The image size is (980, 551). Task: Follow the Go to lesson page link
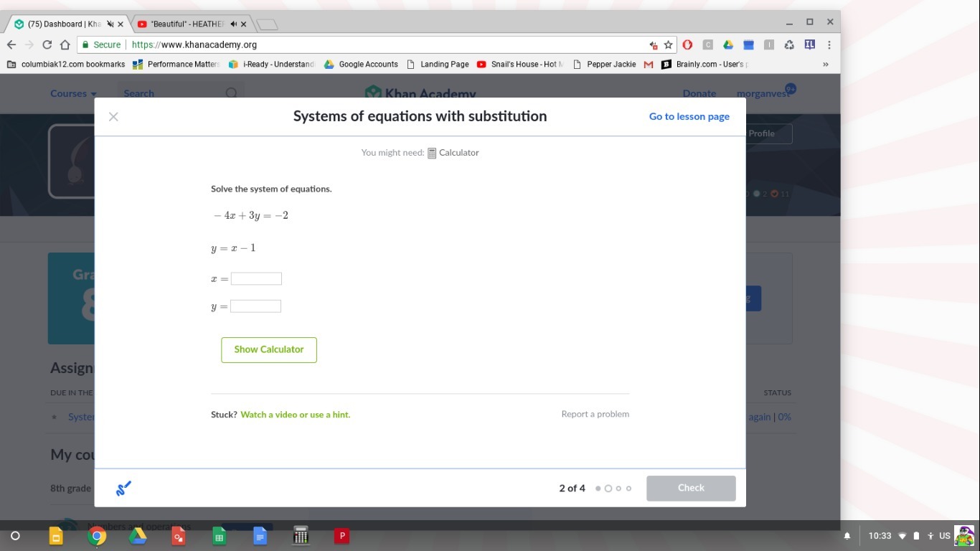pyautogui.click(x=689, y=116)
